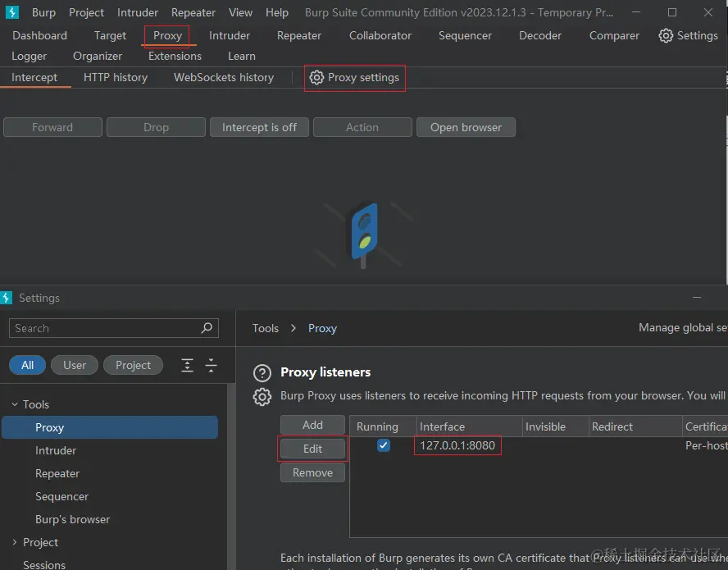Click the Proxy listeners gear options icon
This screenshot has width=728, height=570.
(262, 397)
